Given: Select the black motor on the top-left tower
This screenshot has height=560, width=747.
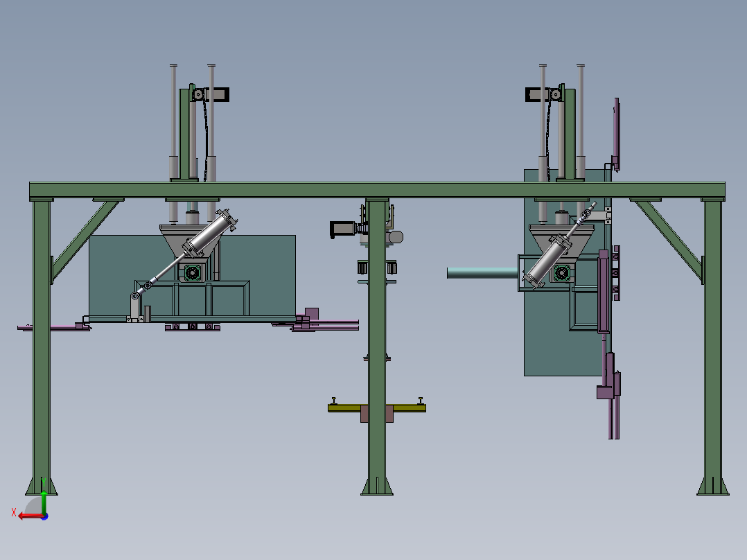Looking at the screenshot, I should [217, 94].
